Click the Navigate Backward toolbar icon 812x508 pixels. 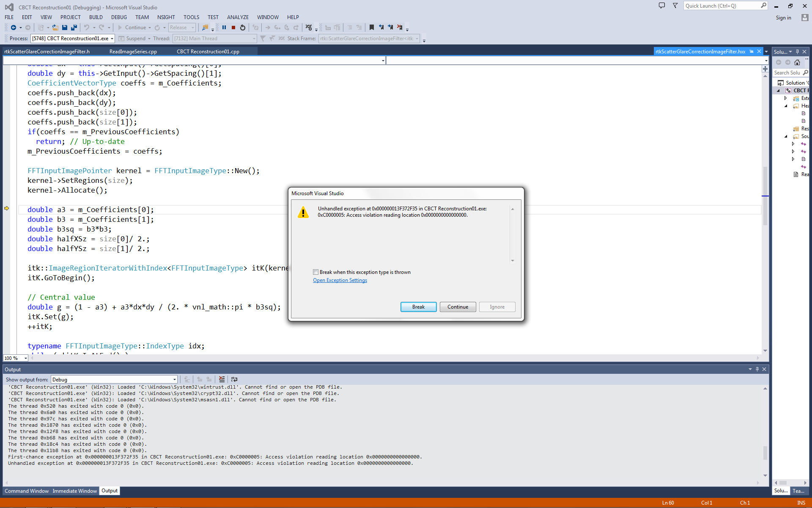[14, 28]
